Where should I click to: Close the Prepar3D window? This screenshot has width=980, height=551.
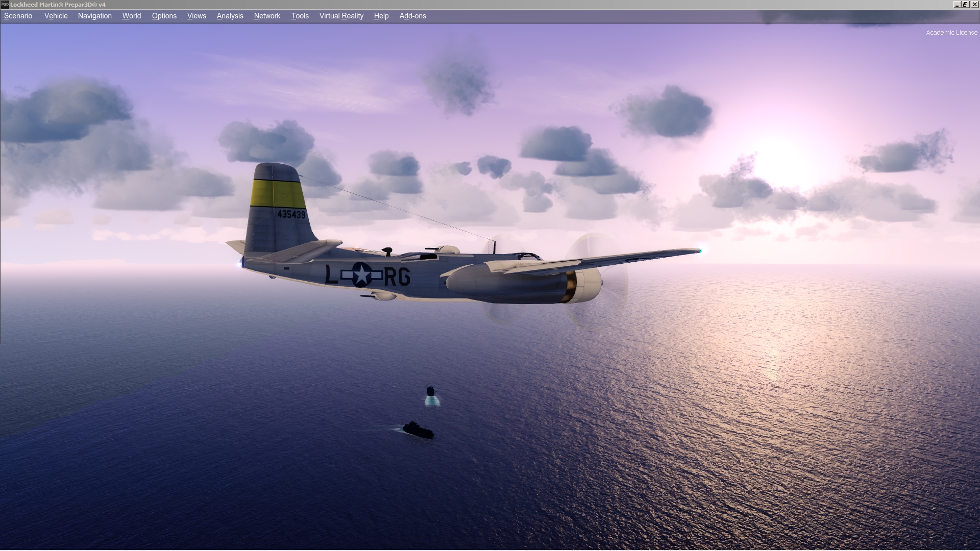tap(974, 4)
